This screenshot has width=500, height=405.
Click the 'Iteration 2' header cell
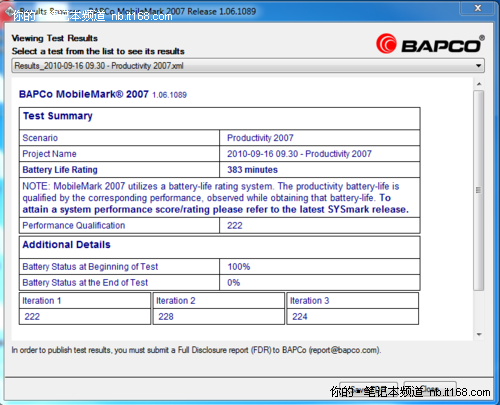[219, 301]
